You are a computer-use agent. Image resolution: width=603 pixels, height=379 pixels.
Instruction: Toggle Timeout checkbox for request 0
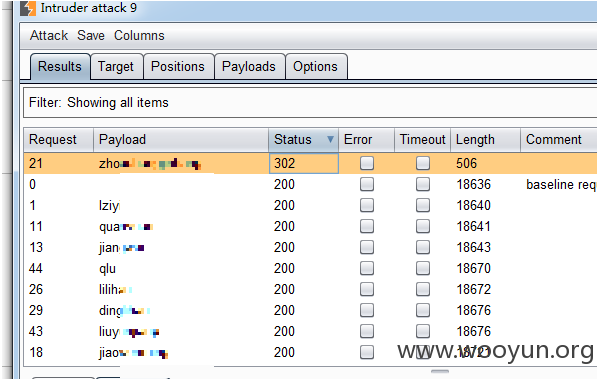[423, 184]
